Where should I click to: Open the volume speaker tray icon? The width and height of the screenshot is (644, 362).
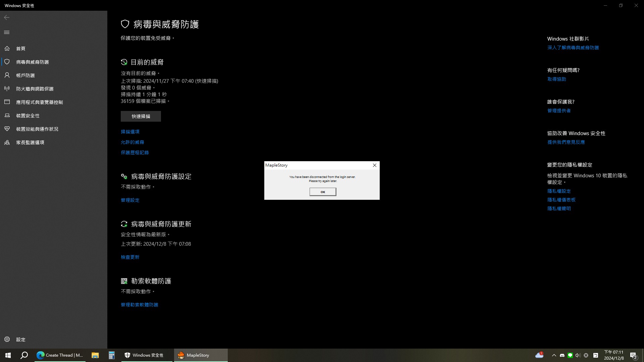tap(578, 355)
